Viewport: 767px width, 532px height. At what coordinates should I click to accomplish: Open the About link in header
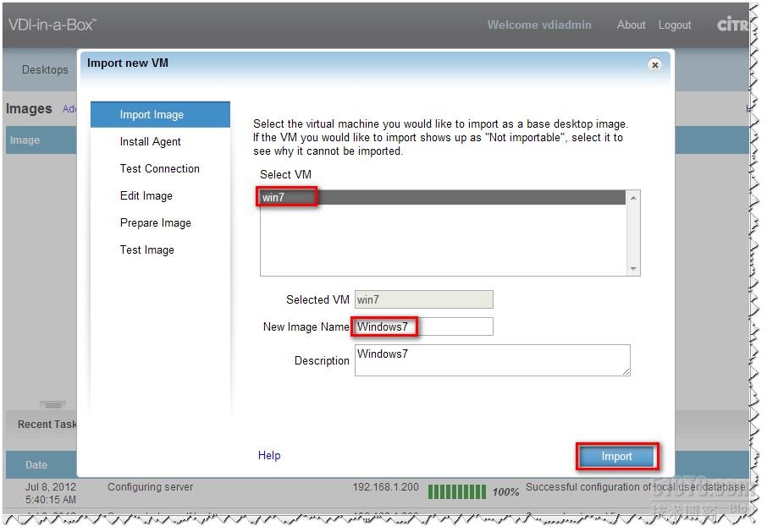631,25
